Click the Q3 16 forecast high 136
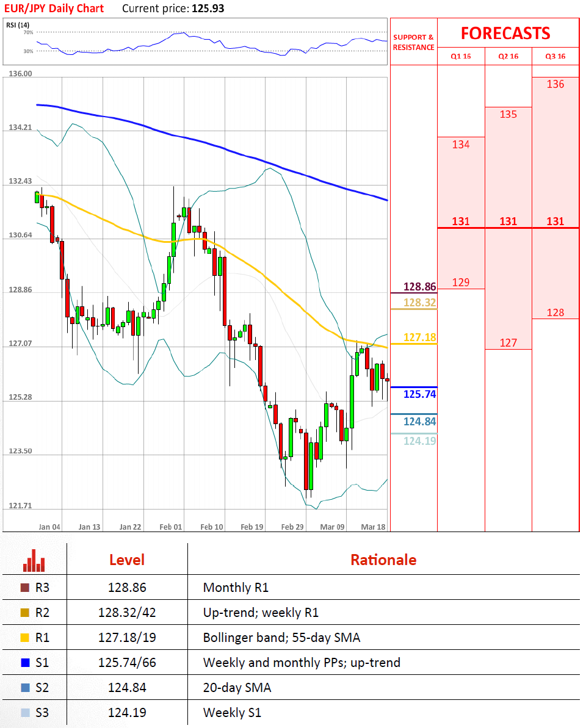Viewport: 586px width, 728px height. pos(555,84)
